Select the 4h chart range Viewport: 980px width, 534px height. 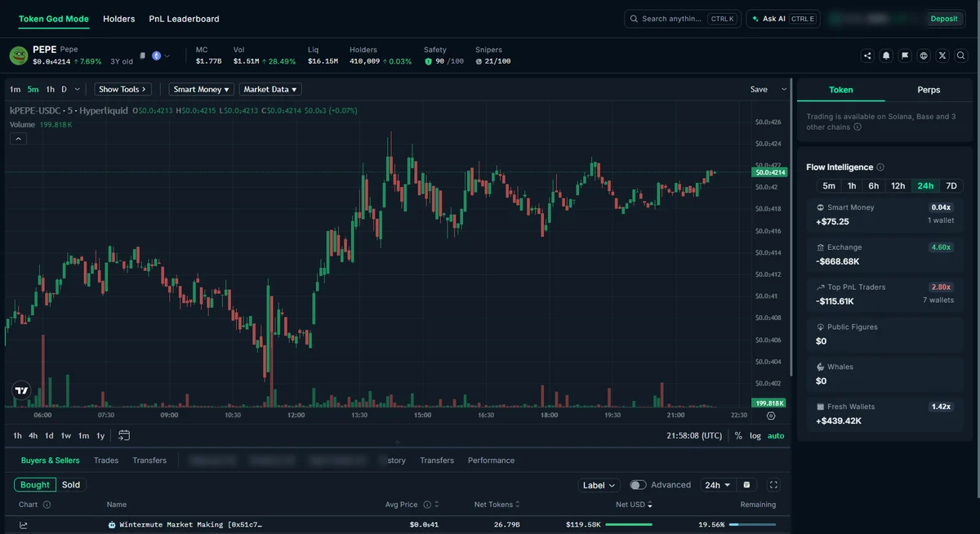click(33, 436)
